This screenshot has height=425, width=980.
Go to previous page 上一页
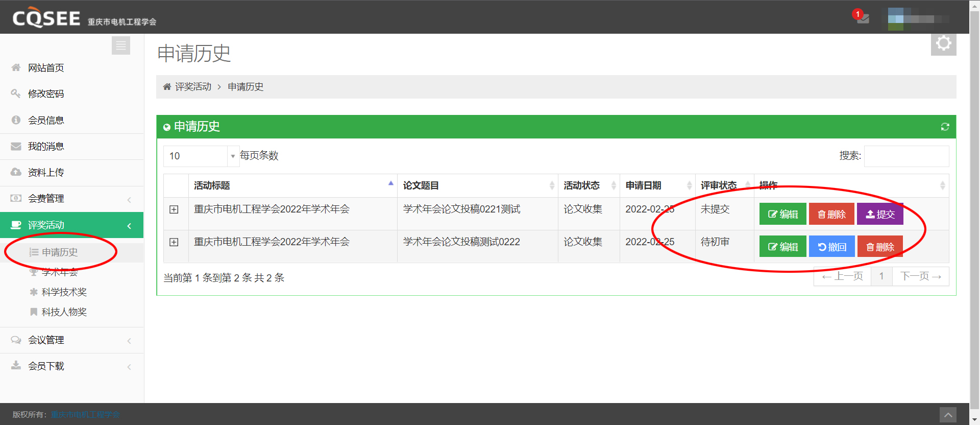(x=842, y=276)
